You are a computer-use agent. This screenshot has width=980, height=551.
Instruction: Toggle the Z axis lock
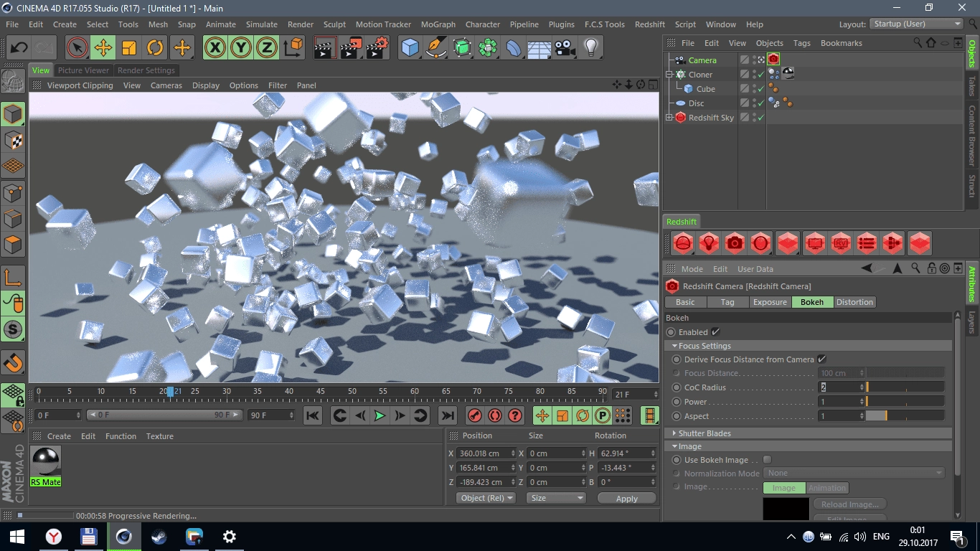click(x=267, y=48)
